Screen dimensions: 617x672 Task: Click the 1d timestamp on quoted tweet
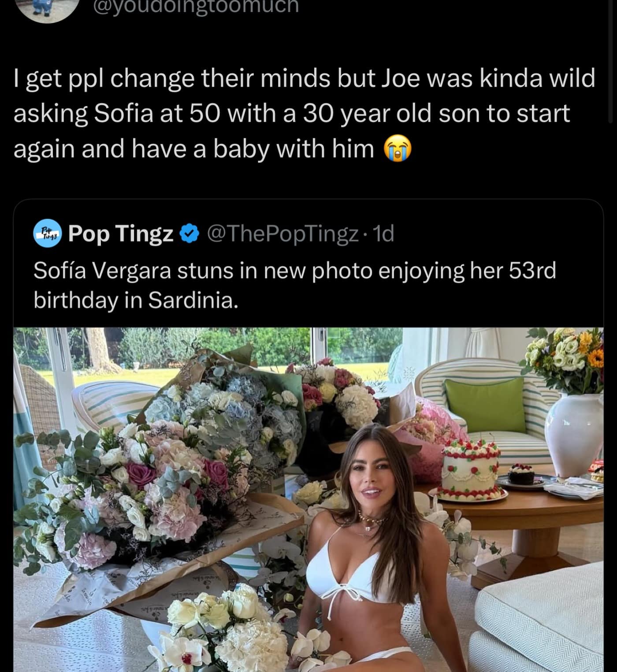383,233
